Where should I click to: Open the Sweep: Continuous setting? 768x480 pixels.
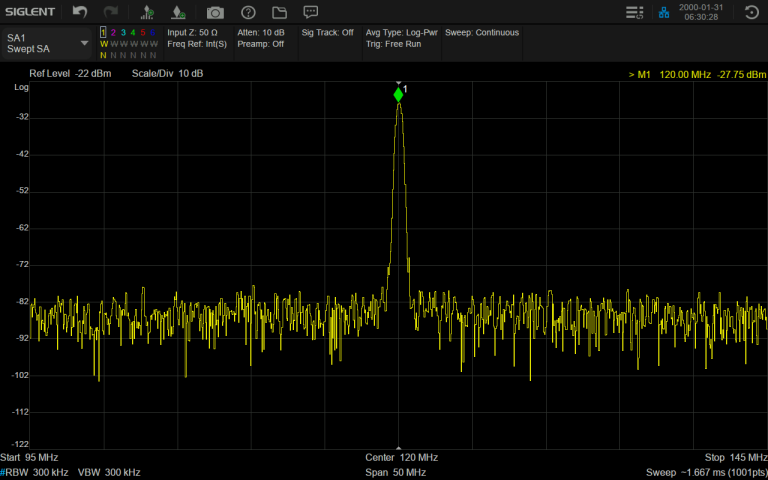[x=482, y=33]
